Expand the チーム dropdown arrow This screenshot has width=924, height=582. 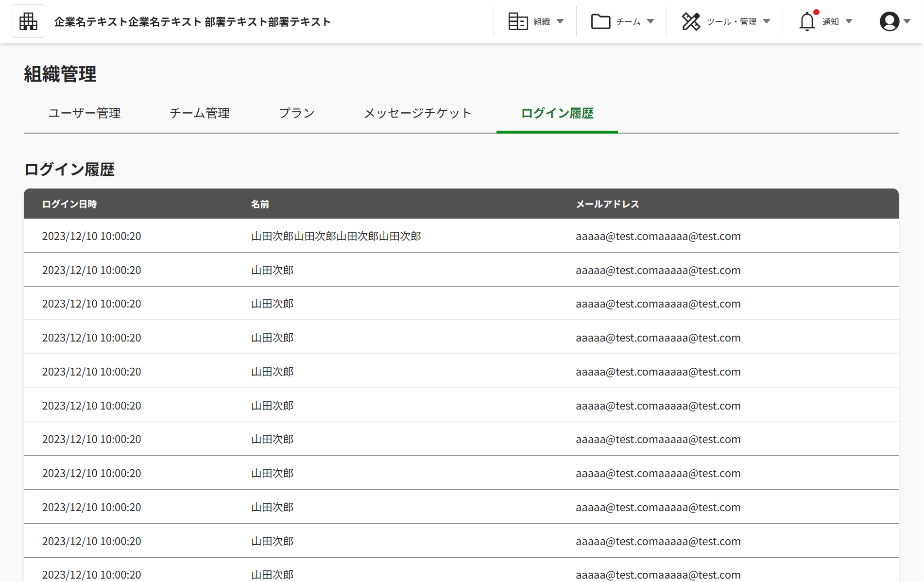click(650, 21)
